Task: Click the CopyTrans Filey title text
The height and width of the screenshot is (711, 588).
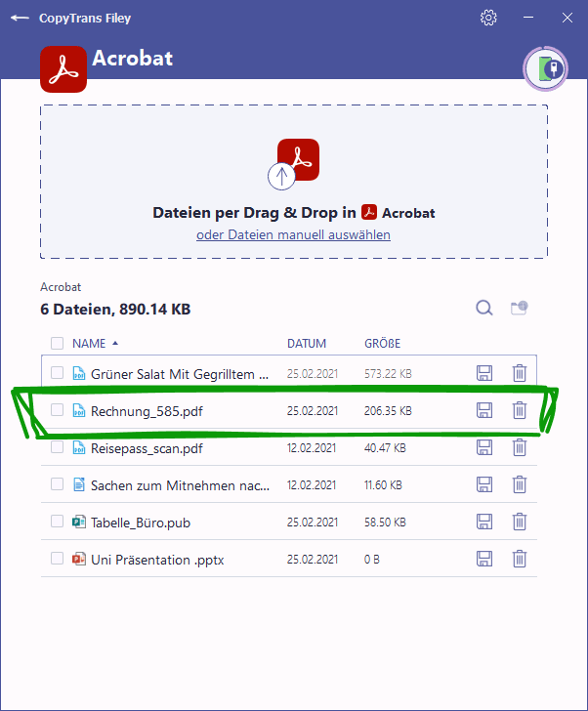Action: (85, 19)
